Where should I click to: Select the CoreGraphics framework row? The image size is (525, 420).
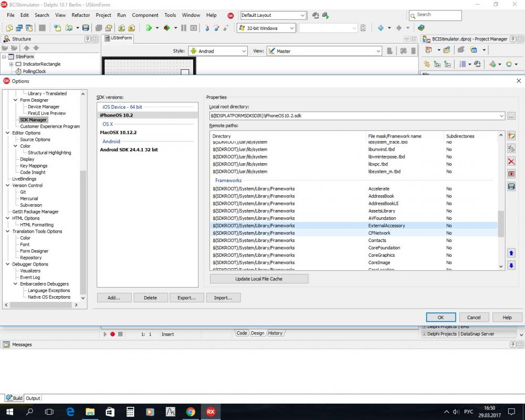coord(355,255)
